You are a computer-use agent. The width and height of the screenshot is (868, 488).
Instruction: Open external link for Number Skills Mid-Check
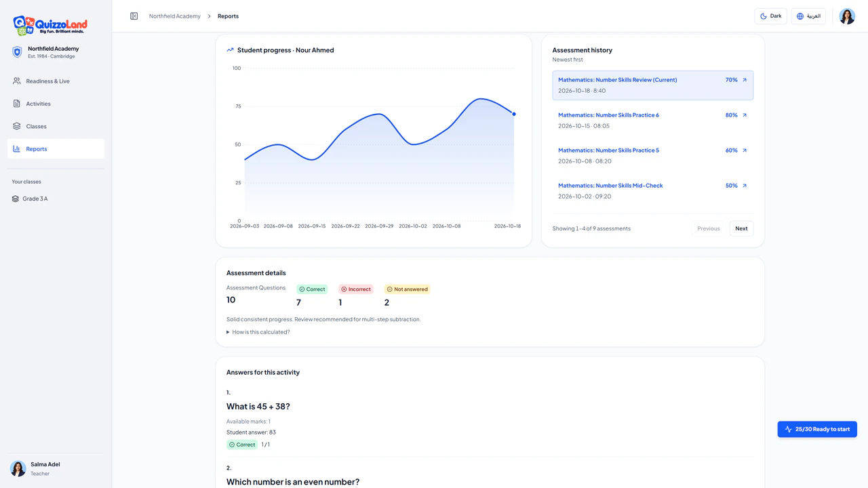click(745, 186)
